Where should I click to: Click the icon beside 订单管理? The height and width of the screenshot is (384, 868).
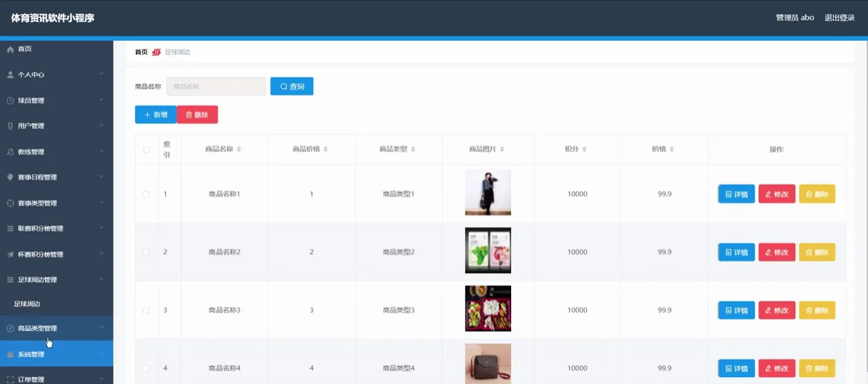point(10,379)
